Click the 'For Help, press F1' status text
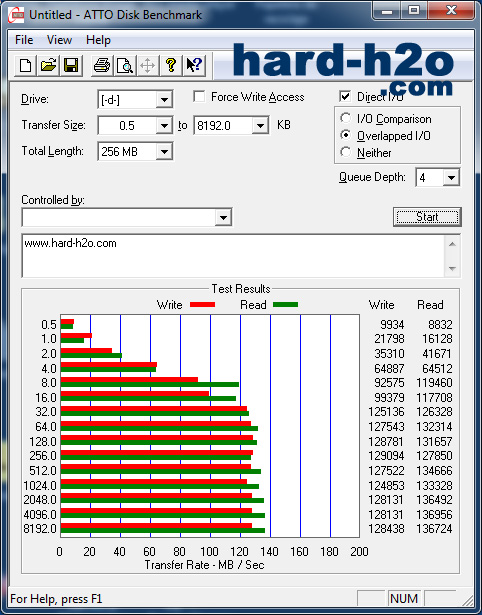 pos(56,599)
